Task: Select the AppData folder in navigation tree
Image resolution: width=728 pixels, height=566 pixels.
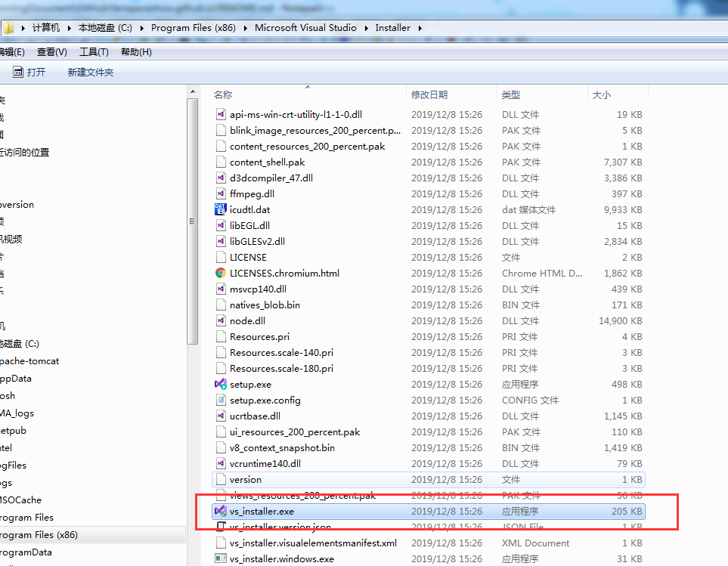Action: click(x=16, y=379)
